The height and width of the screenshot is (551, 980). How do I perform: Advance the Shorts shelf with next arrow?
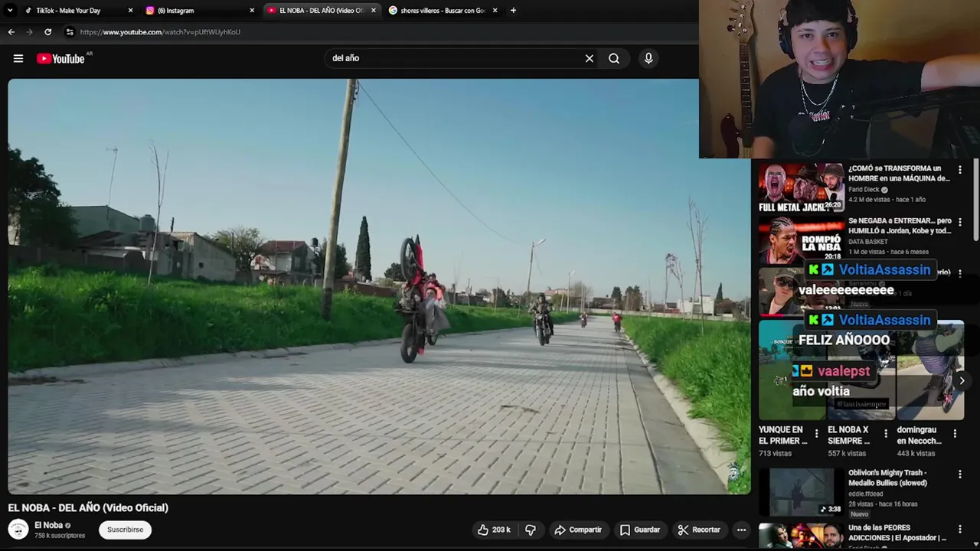962,380
